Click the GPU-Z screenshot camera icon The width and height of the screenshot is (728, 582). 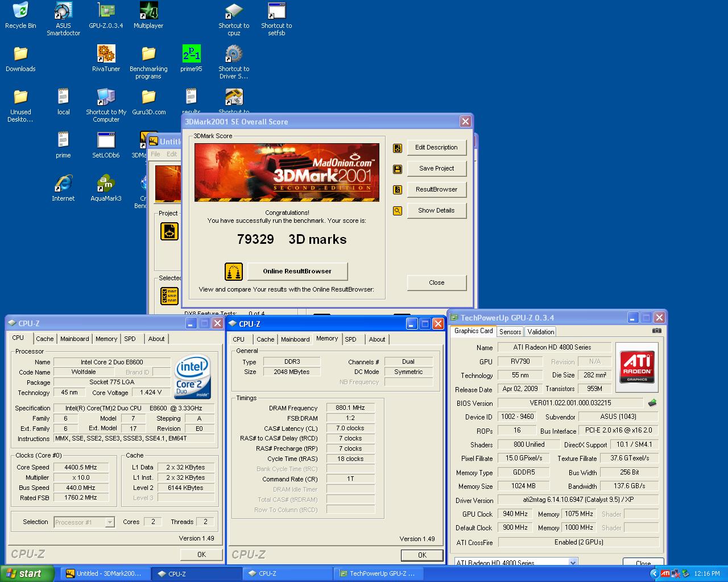click(657, 331)
